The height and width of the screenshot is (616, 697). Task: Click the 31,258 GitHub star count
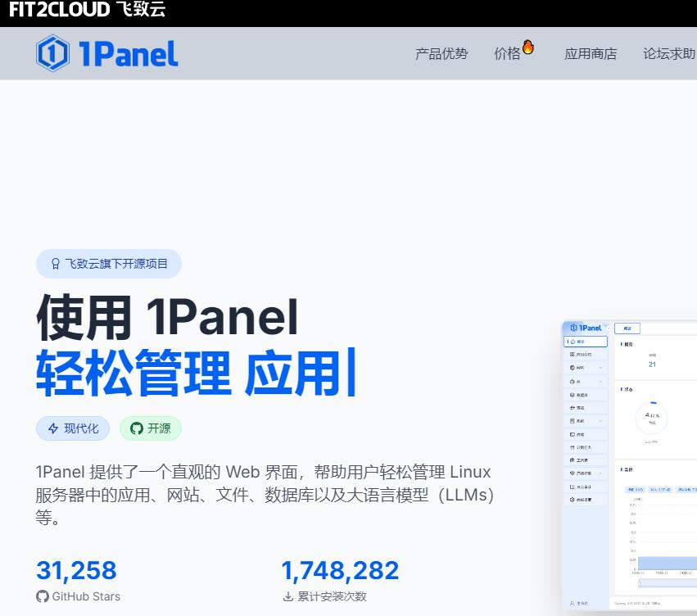(76, 570)
